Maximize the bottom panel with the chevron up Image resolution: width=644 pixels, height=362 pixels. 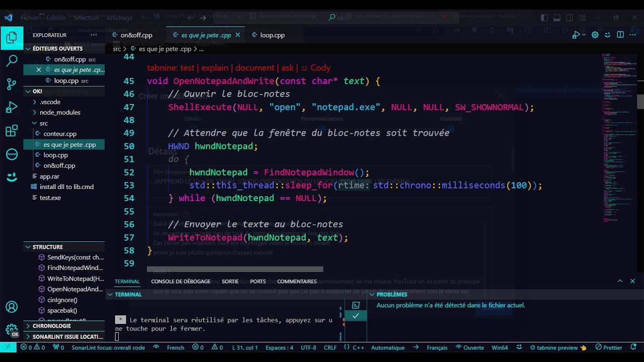[x=620, y=282]
